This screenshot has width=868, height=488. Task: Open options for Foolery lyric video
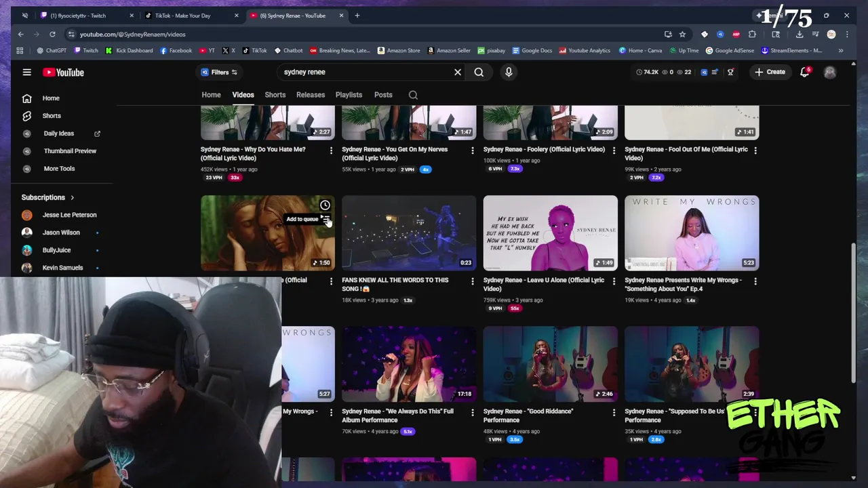[614, 150]
